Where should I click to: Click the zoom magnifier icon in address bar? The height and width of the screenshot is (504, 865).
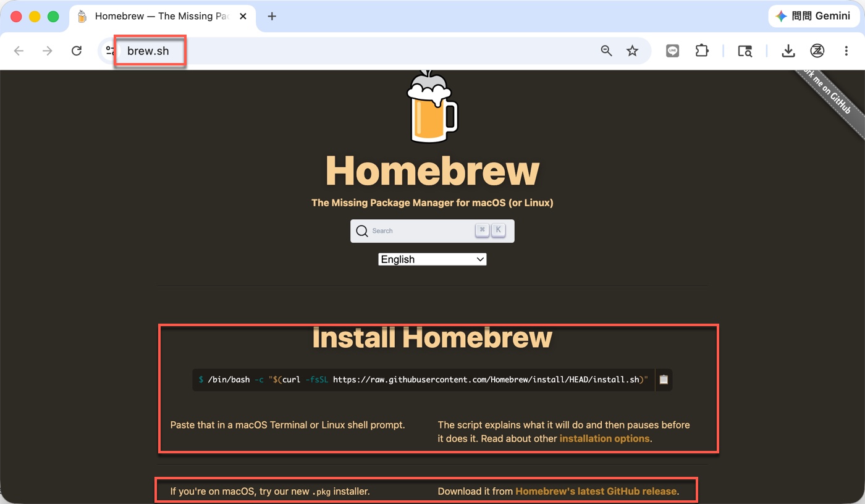[x=606, y=51]
